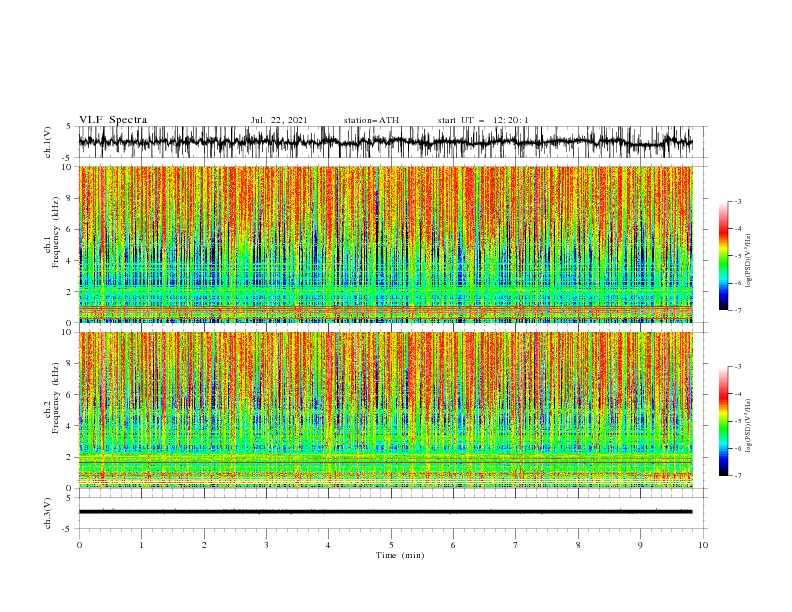Click the time axis tick label "8"
This screenshot has height=612, width=792.
[578, 545]
